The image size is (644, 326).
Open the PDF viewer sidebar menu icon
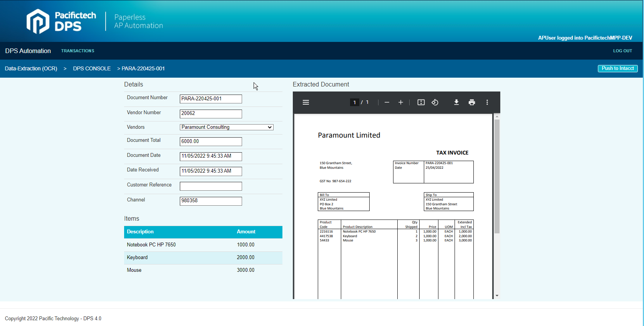pyautogui.click(x=306, y=102)
